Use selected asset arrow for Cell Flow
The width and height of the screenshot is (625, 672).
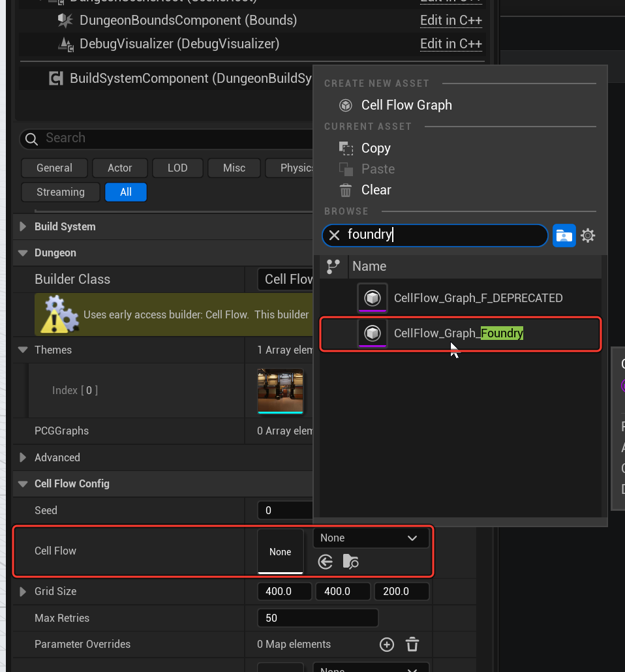tap(326, 562)
